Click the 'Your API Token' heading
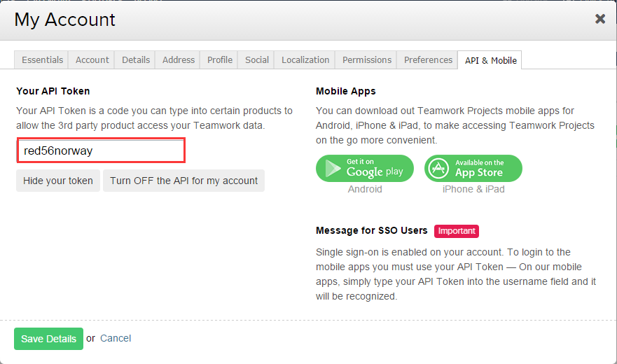The image size is (617, 364). (53, 91)
